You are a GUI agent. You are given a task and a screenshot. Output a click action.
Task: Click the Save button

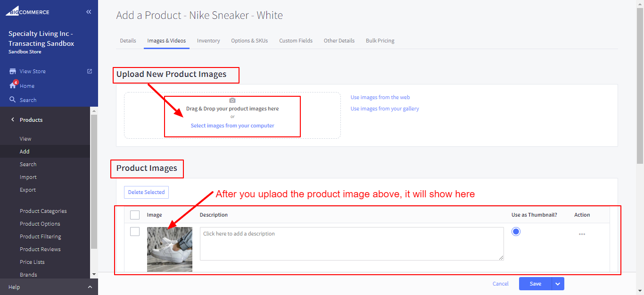tap(535, 284)
